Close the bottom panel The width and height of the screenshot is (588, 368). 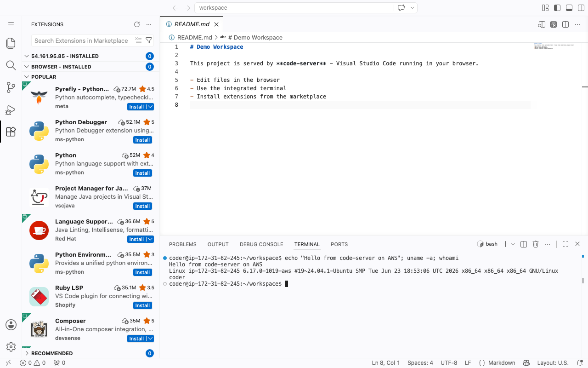(x=577, y=244)
